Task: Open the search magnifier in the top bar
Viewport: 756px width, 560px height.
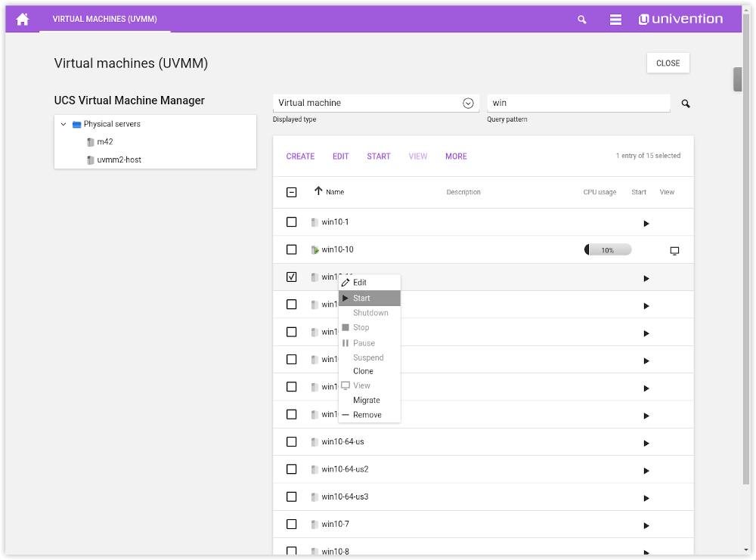Action: (x=581, y=20)
